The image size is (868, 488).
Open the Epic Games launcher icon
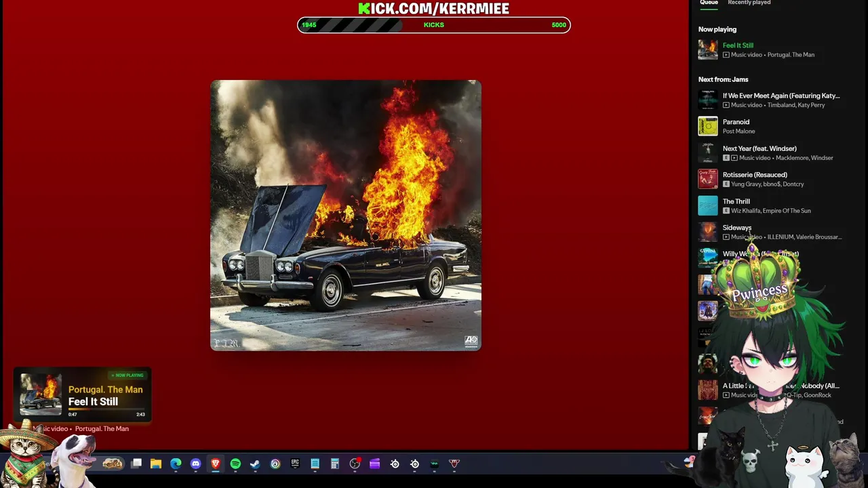(x=295, y=464)
